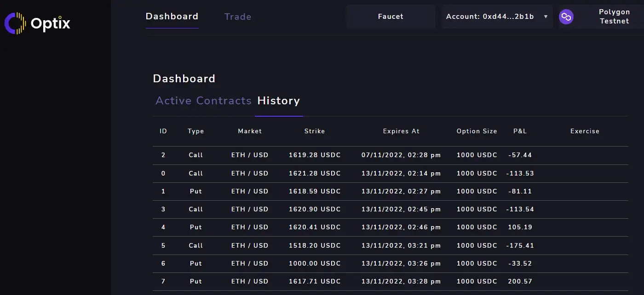Select the History tab
Image resolution: width=644 pixels, height=295 pixels.
pos(278,101)
